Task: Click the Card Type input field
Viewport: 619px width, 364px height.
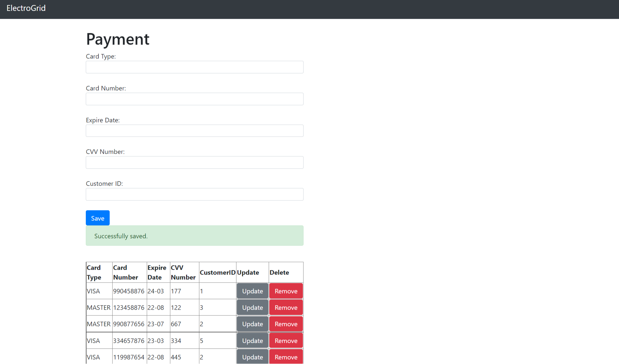Action: coord(194,67)
